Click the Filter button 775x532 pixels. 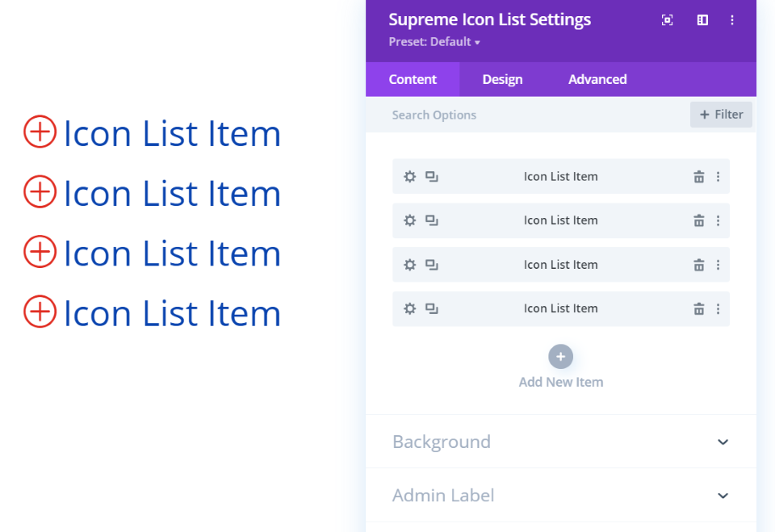point(721,115)
